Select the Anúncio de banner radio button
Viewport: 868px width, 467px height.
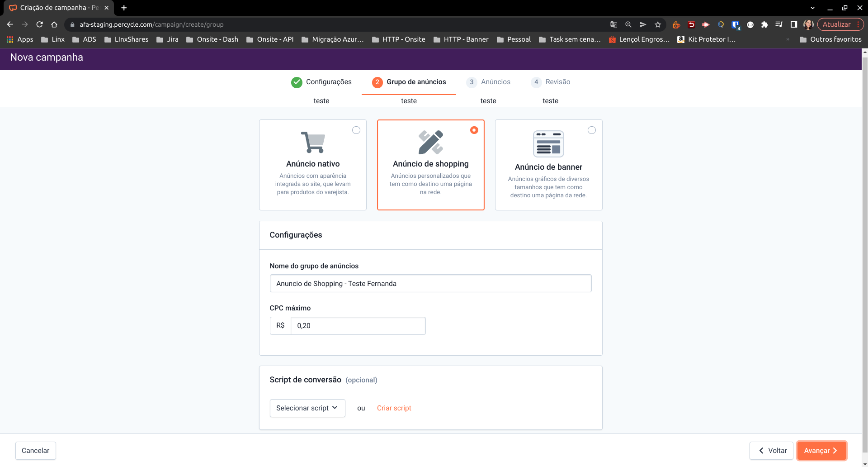tap(591, 130)
